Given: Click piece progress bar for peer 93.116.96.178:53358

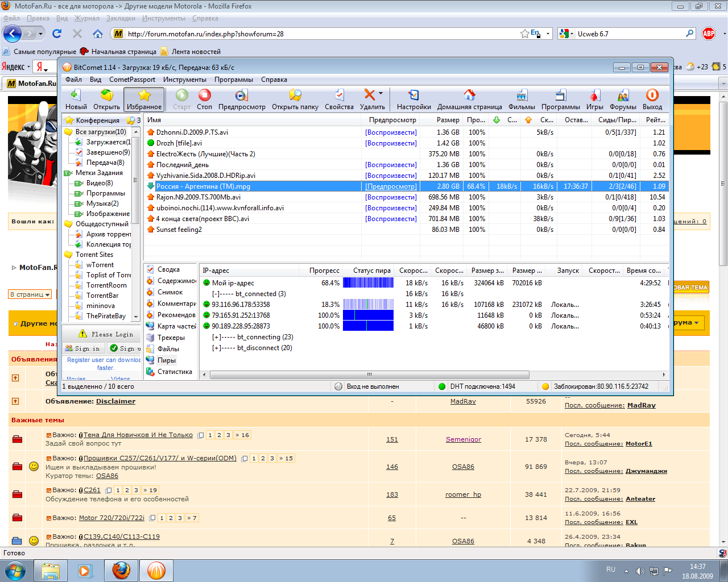Looking at the screenshot, I should [x=368, y=305].
